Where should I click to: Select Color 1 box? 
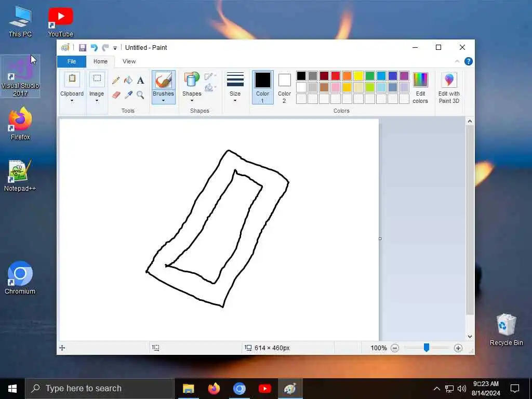click(262, 87)
